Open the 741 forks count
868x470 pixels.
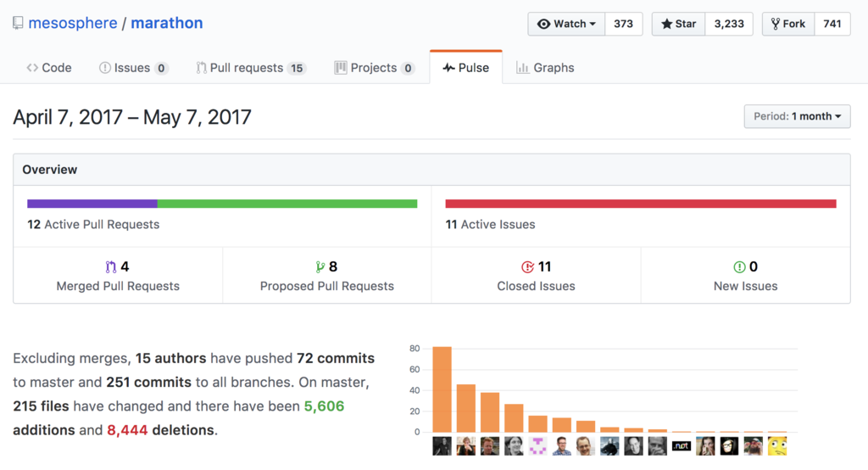click(832, 24)
